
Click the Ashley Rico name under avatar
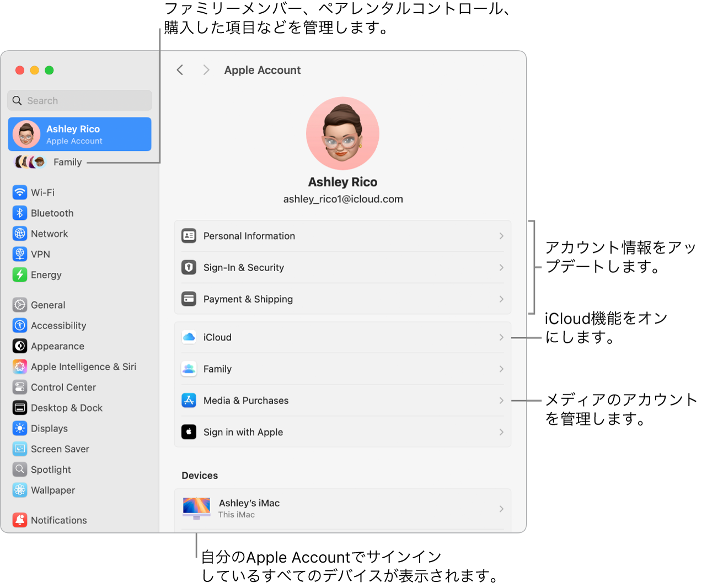pyautogui.click(x=342, y=182)
